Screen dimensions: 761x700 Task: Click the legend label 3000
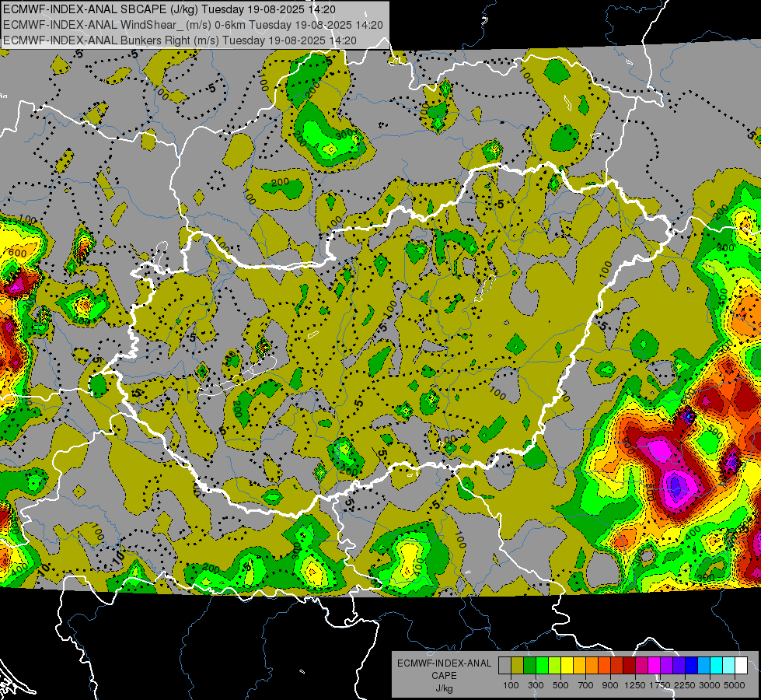tap(710, 685)
